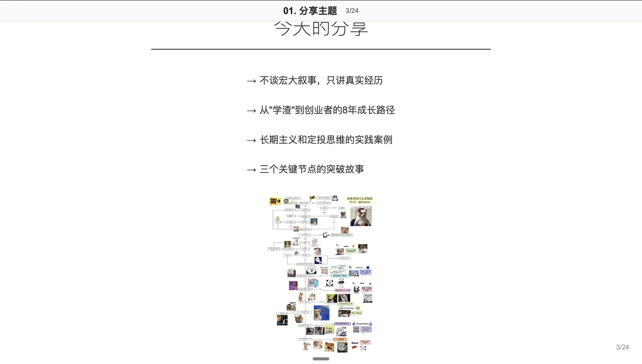Click the blue Programmer icon
Image resolution: width=642 pixels, height=364 pixels.
367,267
